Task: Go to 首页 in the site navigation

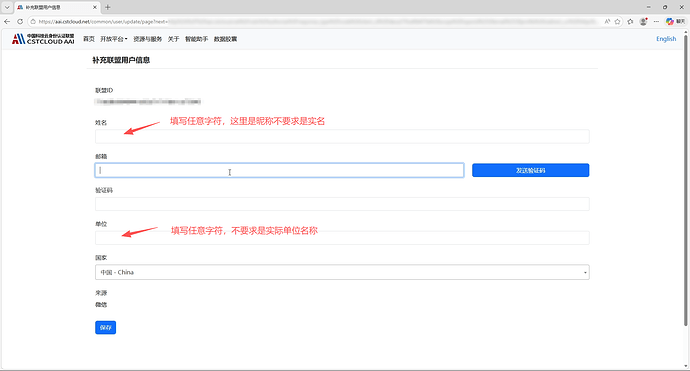Action: point(89,39)
